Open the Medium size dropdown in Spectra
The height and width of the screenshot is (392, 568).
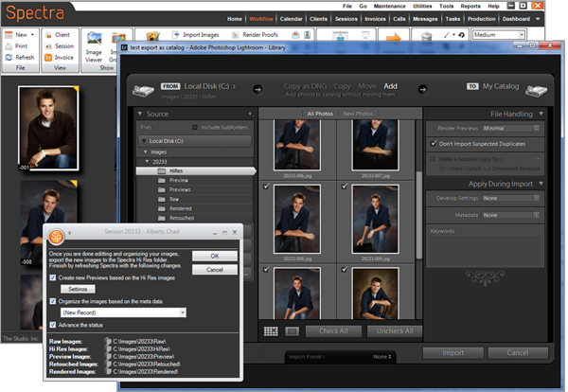point(522,35)
